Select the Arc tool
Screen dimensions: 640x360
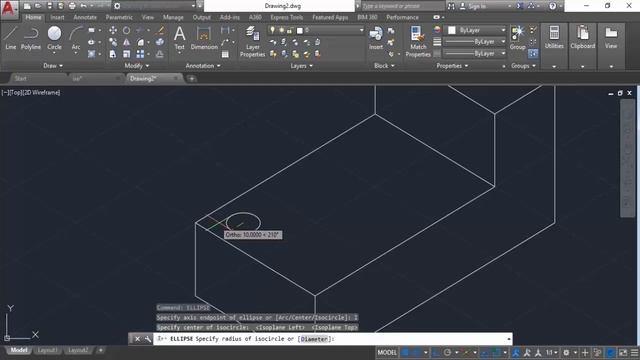76,38
